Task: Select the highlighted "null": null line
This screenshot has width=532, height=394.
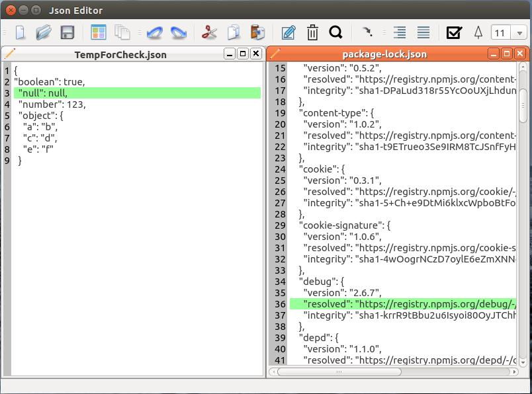Action: [137, 93]
